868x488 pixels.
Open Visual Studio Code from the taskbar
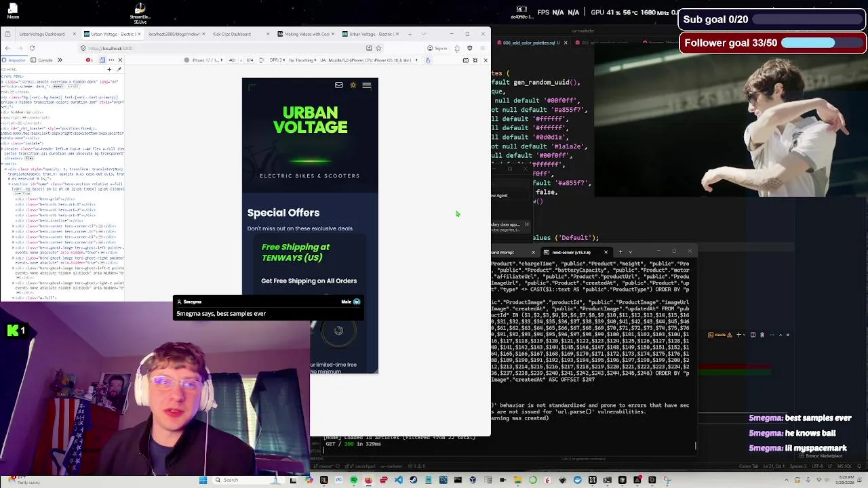pyautogui.click(x=399, y=480)
